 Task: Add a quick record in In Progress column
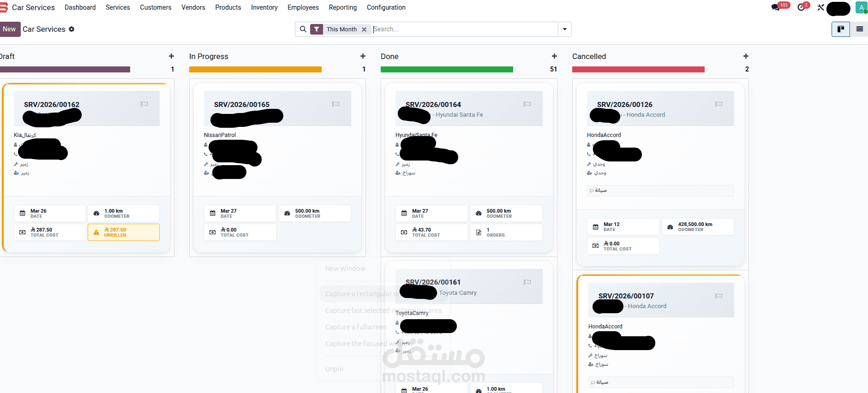click(363, 56)
